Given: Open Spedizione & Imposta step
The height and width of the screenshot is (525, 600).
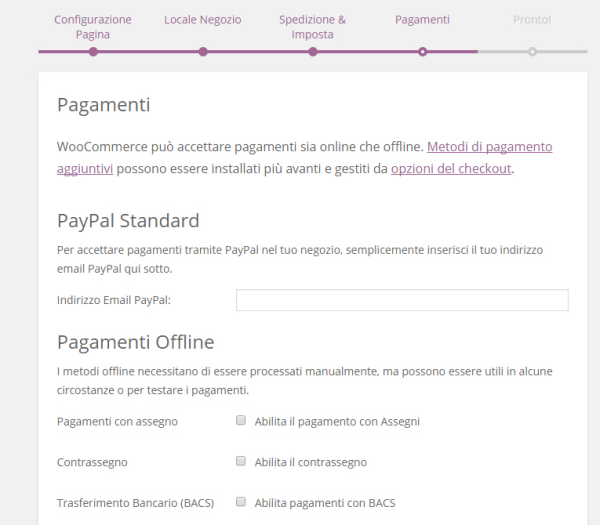Looking at the screenshot, I should [312, 27].
